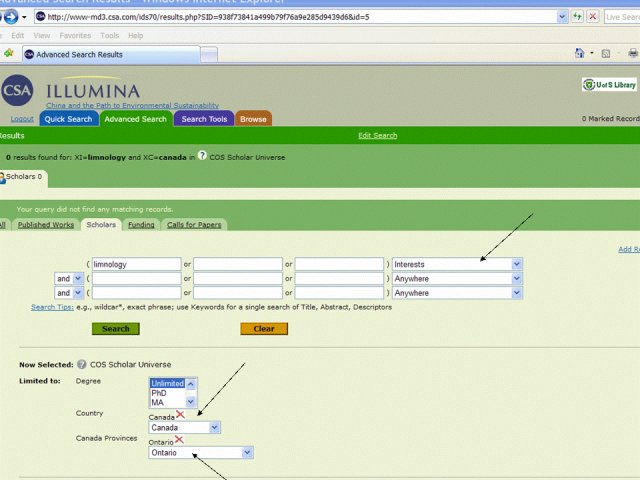Click the limnology search input field
Viewport: 640px width, 480px height.
tap(136, 264)
